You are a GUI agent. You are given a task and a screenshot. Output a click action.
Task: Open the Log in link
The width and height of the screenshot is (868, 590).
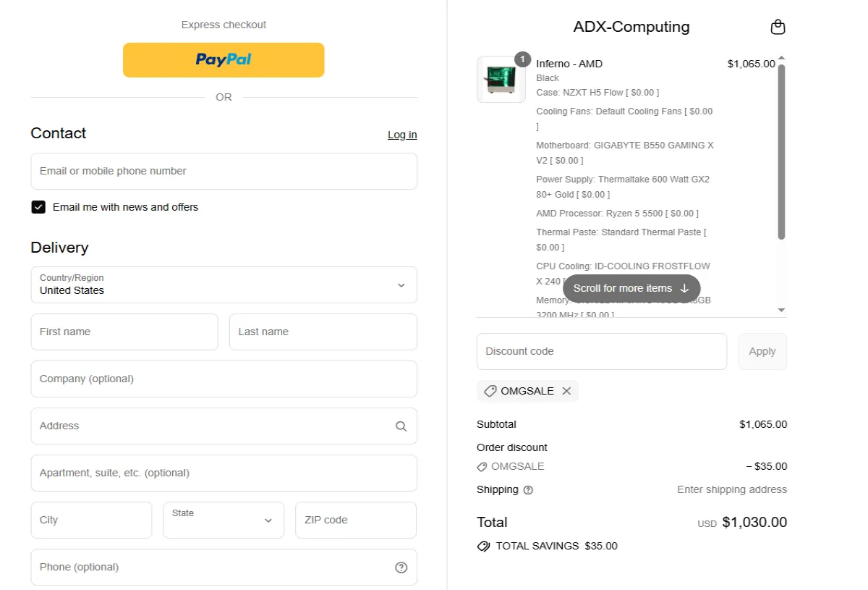tap(402, 135)
